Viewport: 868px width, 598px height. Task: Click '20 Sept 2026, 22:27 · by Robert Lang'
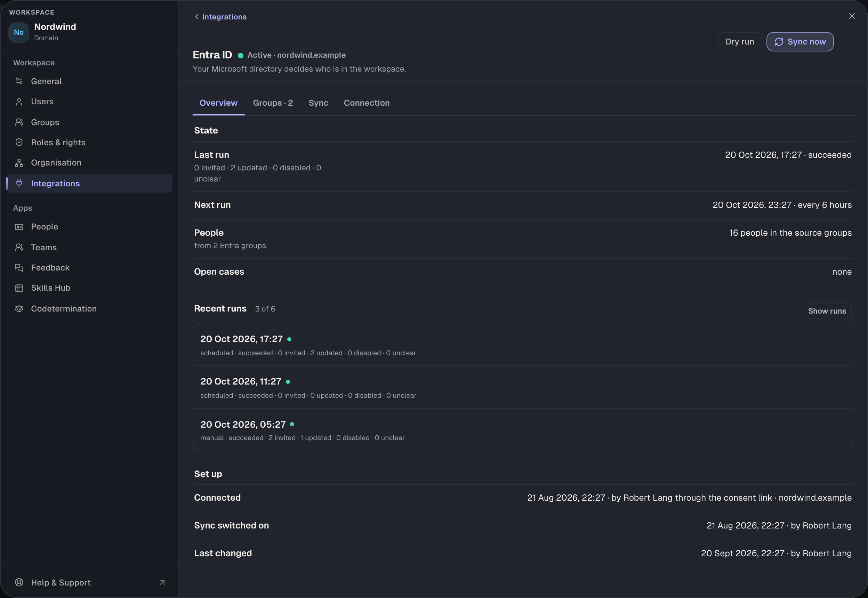(776, 553)
